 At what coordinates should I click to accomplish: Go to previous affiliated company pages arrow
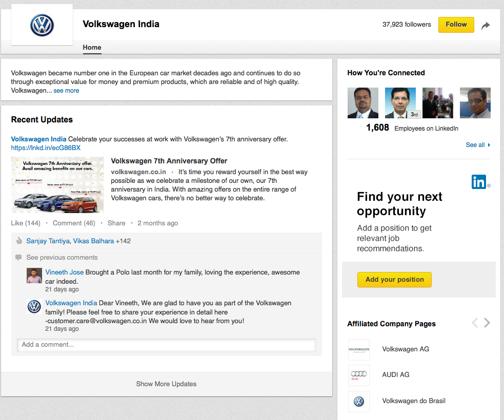point(475,322)
